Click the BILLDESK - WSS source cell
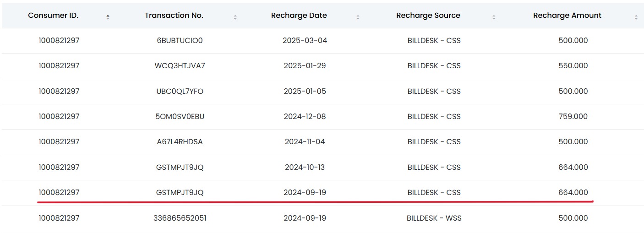 point(434,218)
